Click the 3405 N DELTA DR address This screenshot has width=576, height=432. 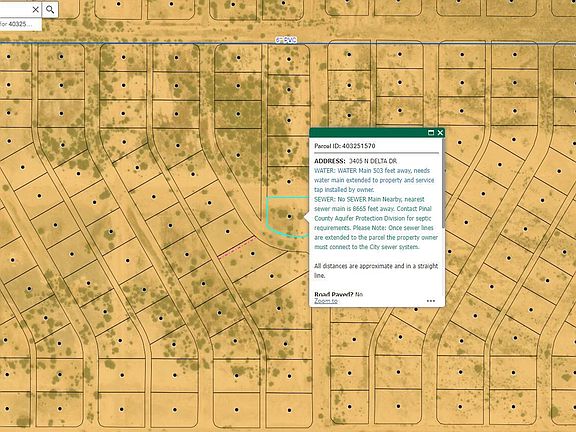373,161
